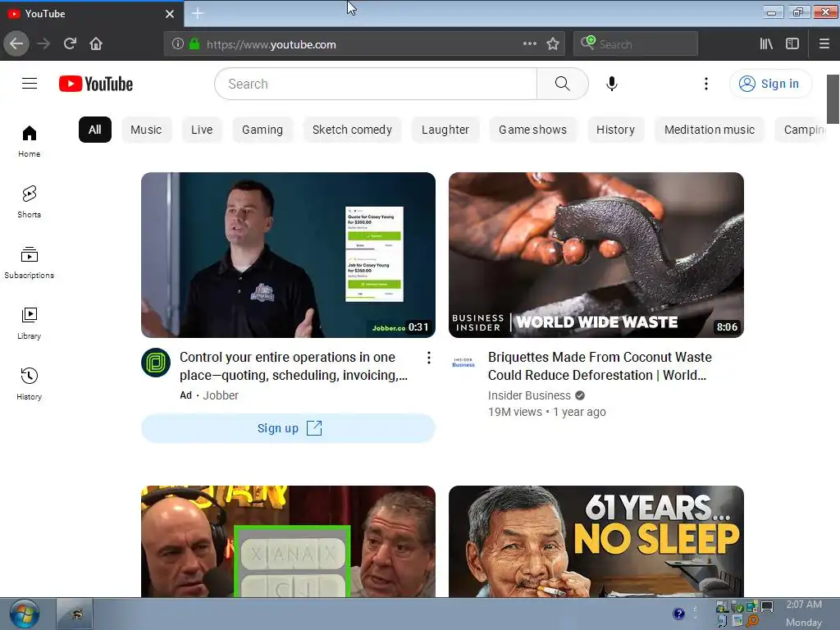Viewport: 840px width, 630px height.
Task: Toggle Firefox sidebar icon
Action: (x=792, y=44)
